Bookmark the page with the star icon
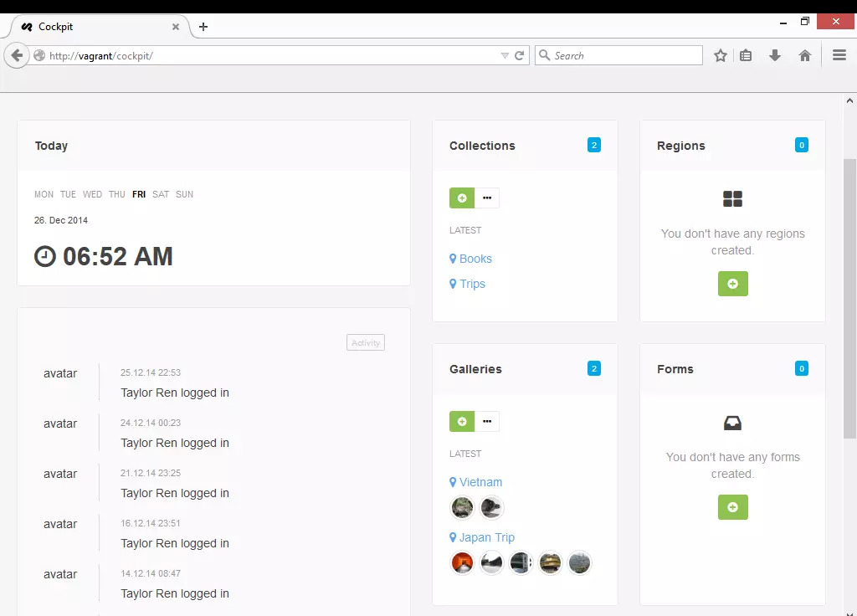857x616 pixels. click(721, 54)
